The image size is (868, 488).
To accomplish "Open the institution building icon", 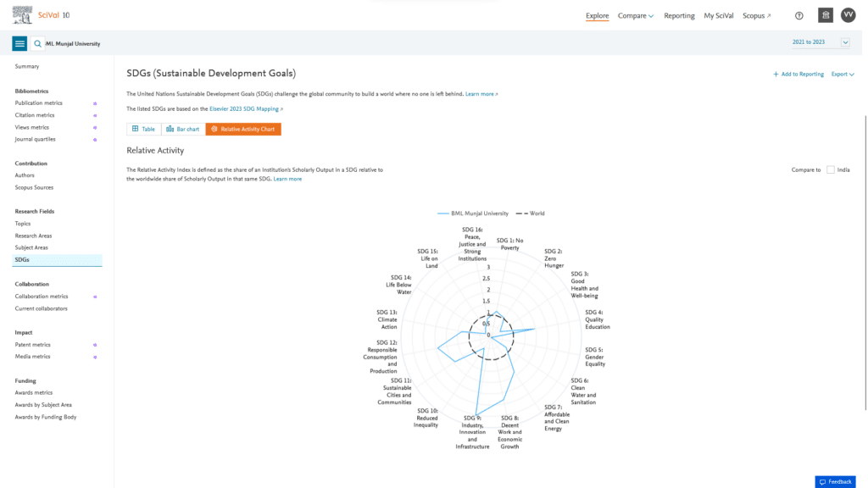I will point(826,15).
